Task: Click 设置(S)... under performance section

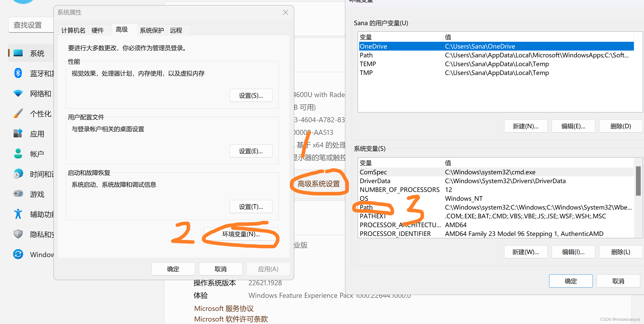Action: (x=251, y=96)
